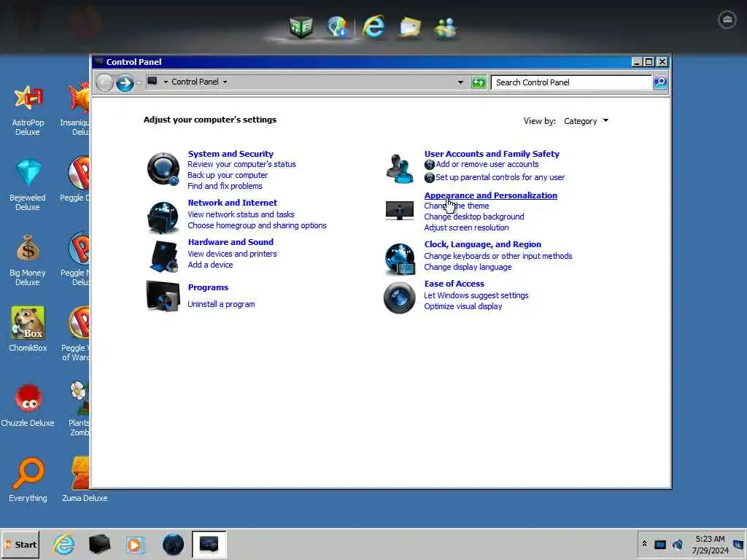Click in the Search Control Panel field
Viewport: 747px width, 560px height.
click(571, 82)
